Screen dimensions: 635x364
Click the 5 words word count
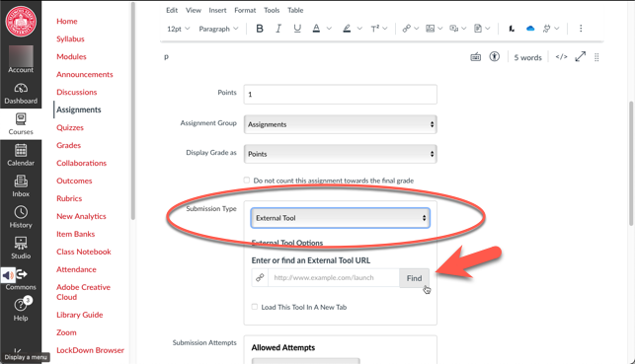point(527,57)
